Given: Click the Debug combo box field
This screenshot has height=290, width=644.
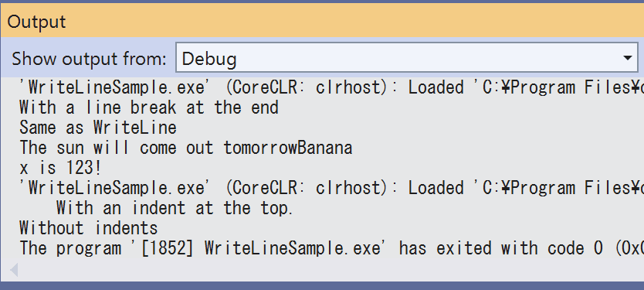Looking at the screenshot, I should coord(407,57).
